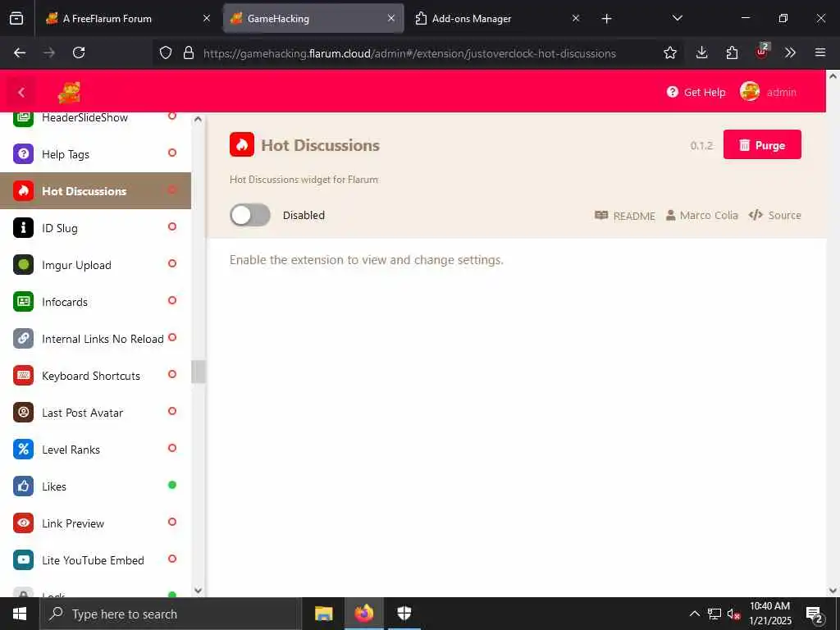Click the HeaderSlideShow green image icon
The image size is (840, 630).
pyautogui.click(x=23, y=119)
